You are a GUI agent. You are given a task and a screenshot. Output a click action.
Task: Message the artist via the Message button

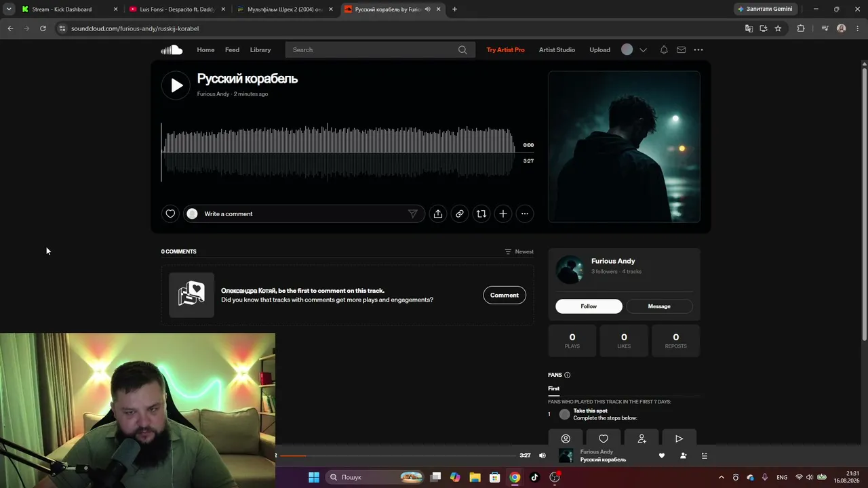(659, 306)
